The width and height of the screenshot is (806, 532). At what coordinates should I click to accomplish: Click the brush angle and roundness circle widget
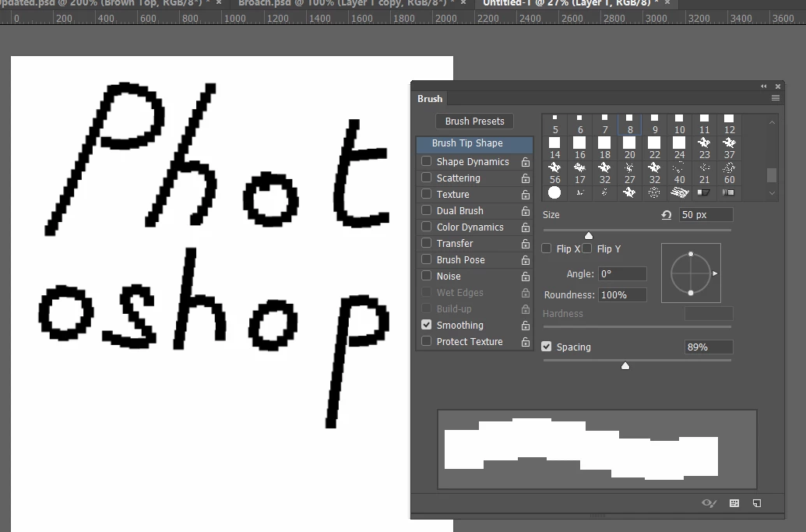click(x=691, y=273)
